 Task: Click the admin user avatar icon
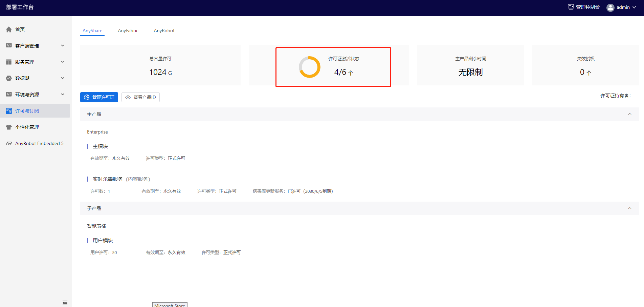610,7
